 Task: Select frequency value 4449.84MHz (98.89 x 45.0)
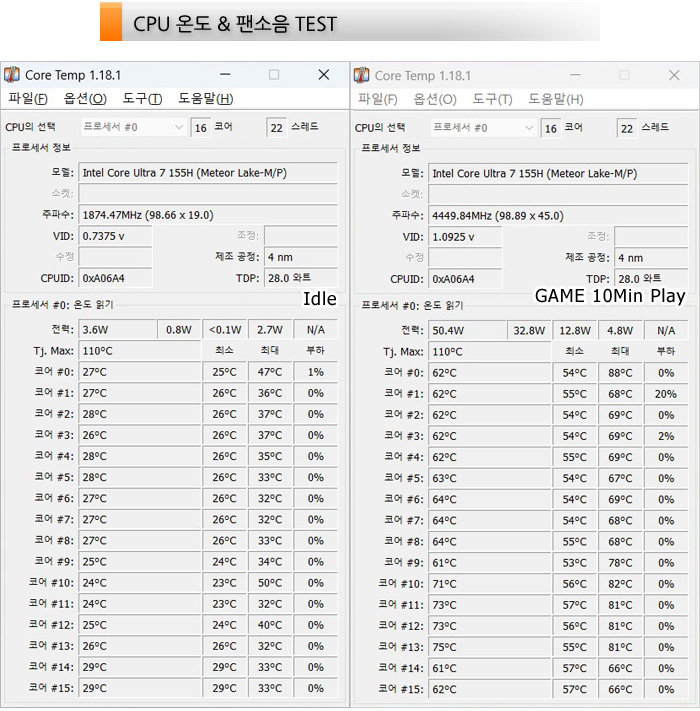pyautogui.click(x=558, y=216)
